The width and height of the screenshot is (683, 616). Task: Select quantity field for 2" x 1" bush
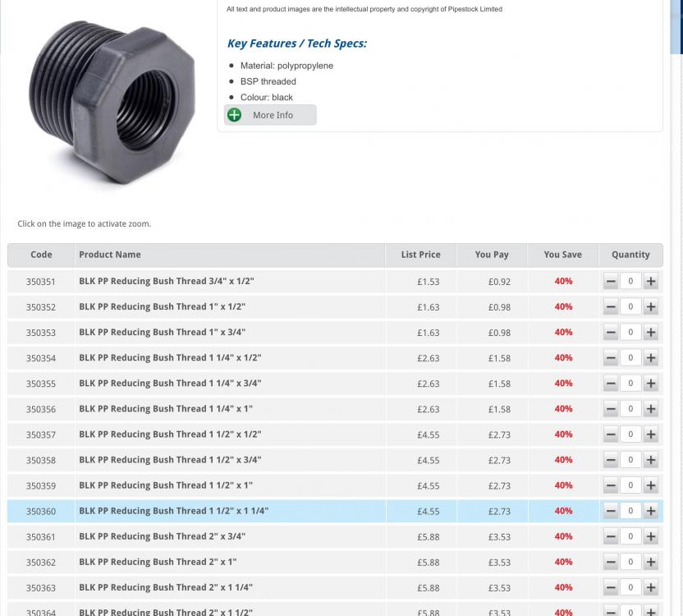[630, 562]
